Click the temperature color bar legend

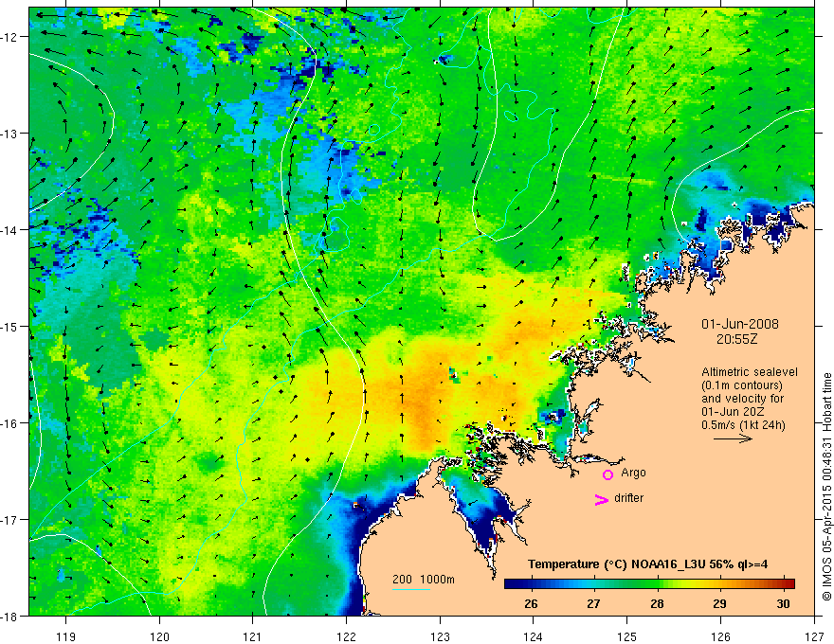[649, 583]
